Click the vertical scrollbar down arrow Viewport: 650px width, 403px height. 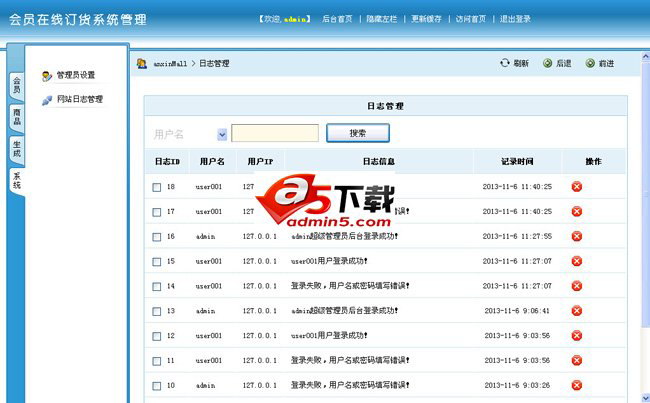pos(645,397)
